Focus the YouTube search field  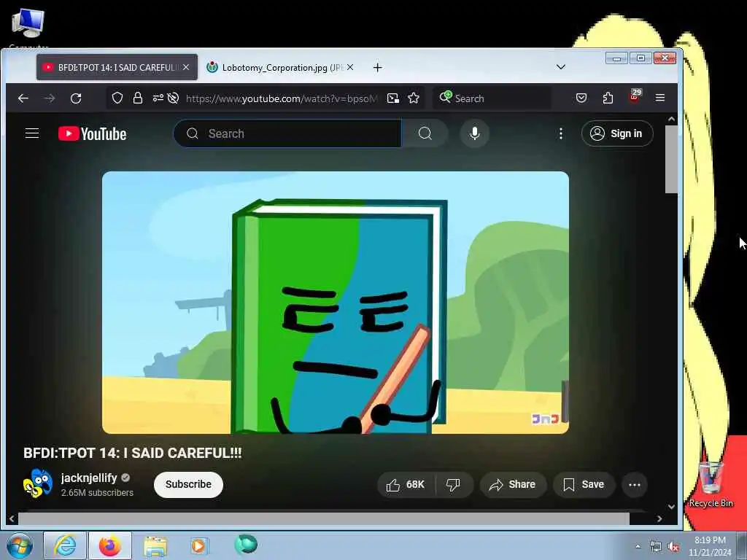pyautogui.click(x=287, y=133)
